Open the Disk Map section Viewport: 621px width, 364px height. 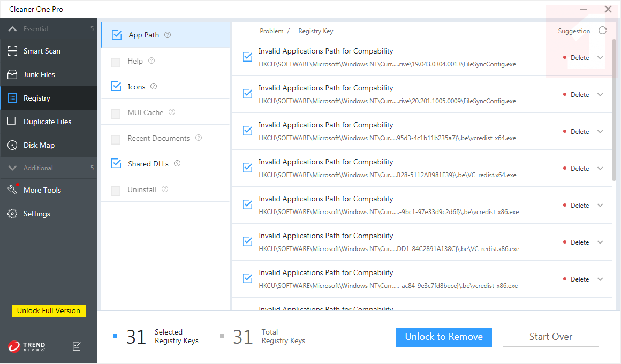tap(48, 146)
